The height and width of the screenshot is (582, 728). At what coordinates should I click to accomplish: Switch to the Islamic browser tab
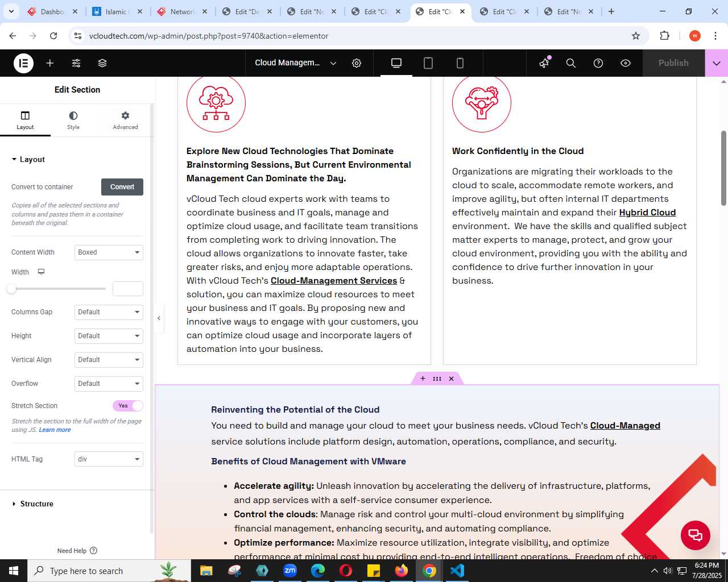[118, 11]
